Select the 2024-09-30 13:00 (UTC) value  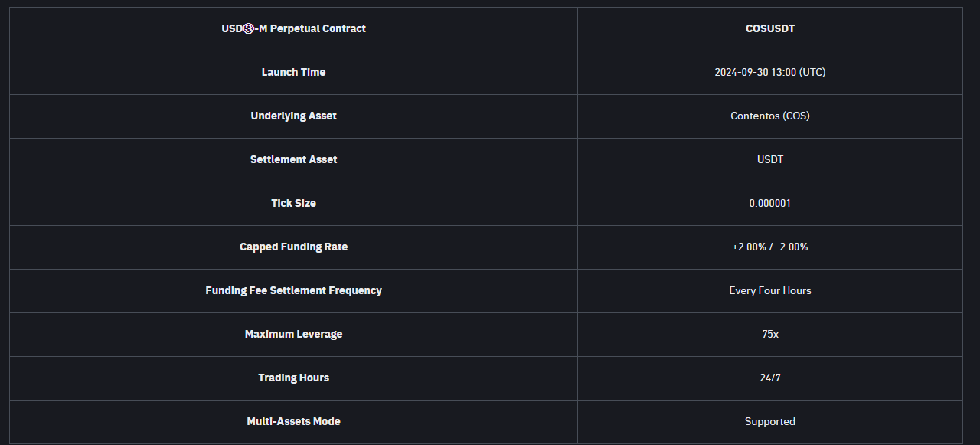click(x=769, y=73)
